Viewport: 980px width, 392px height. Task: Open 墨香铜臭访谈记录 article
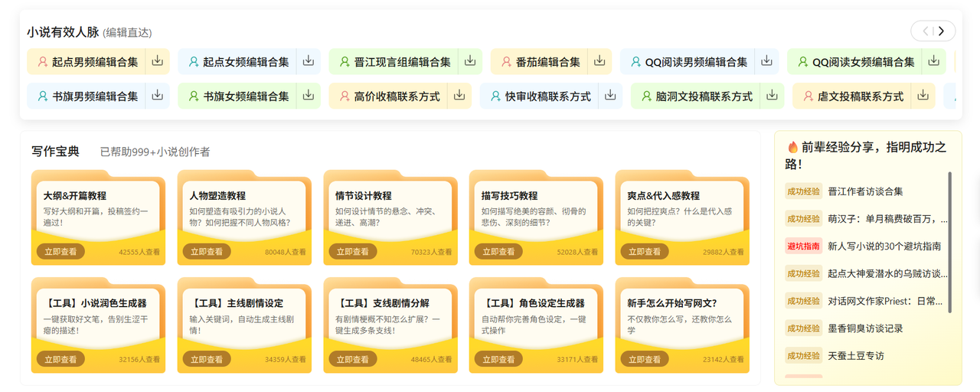point(865,328)
